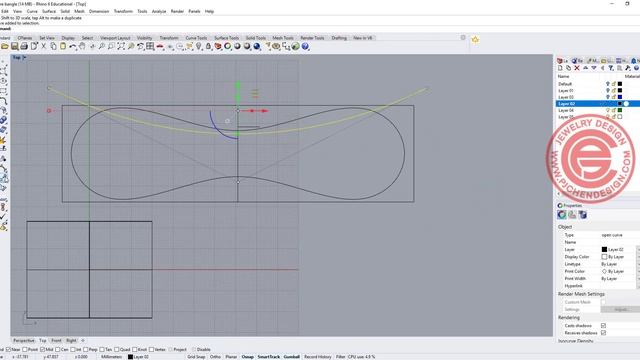Open the Surface menu
This screenshot has height=360, width=640.
point(49,11)
